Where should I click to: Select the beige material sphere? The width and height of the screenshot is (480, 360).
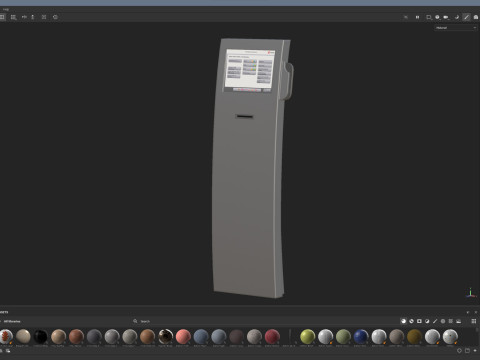point(23,336)
